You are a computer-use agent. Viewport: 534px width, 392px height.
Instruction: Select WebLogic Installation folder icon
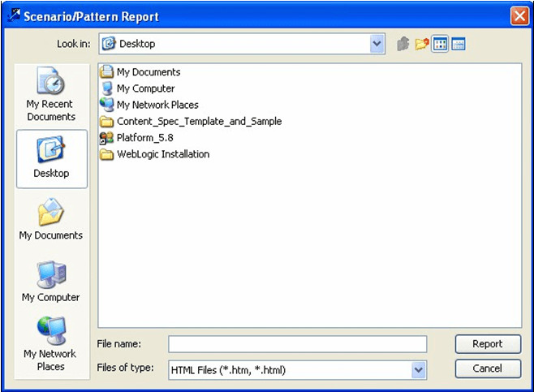[x=106, y=154]
